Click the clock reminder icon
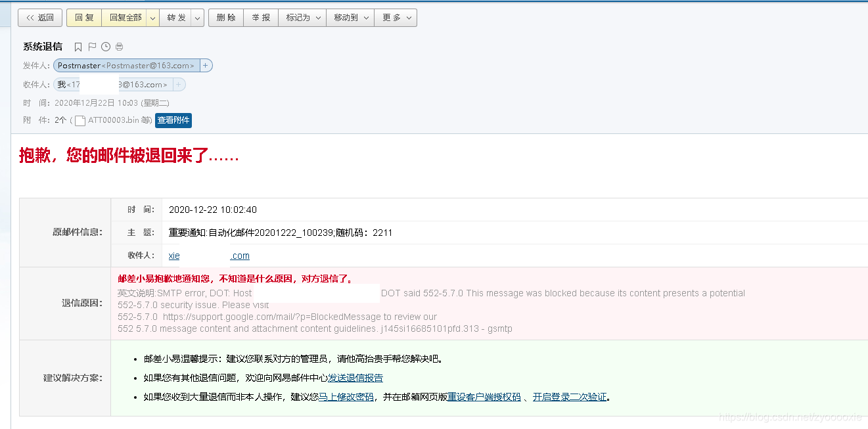The image size is (868, 429). click(105, 47)
